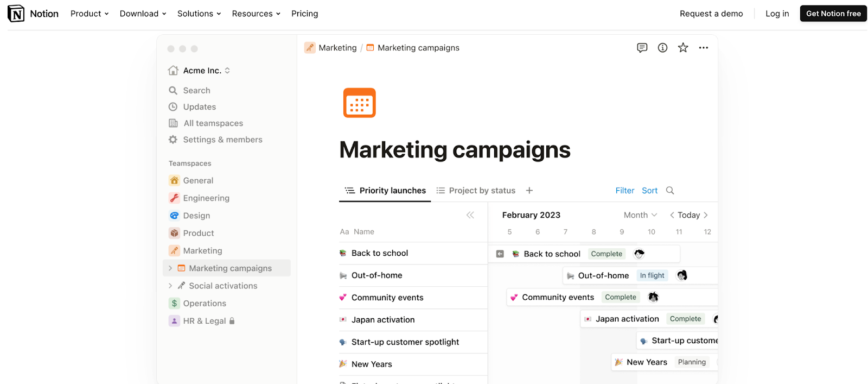This screenshot has height=384, width=868.
Task: Open the comments icon in page header
Action: pyautogui.click(x=642, y=48)
